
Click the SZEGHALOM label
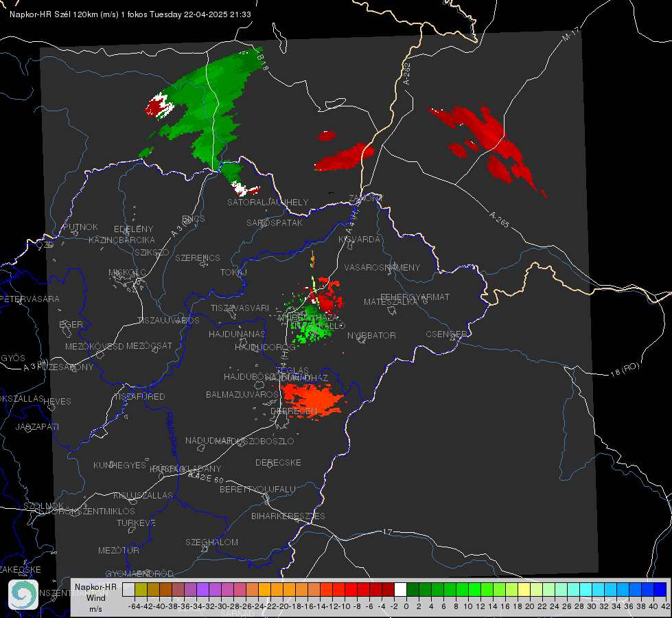[211, 542]
